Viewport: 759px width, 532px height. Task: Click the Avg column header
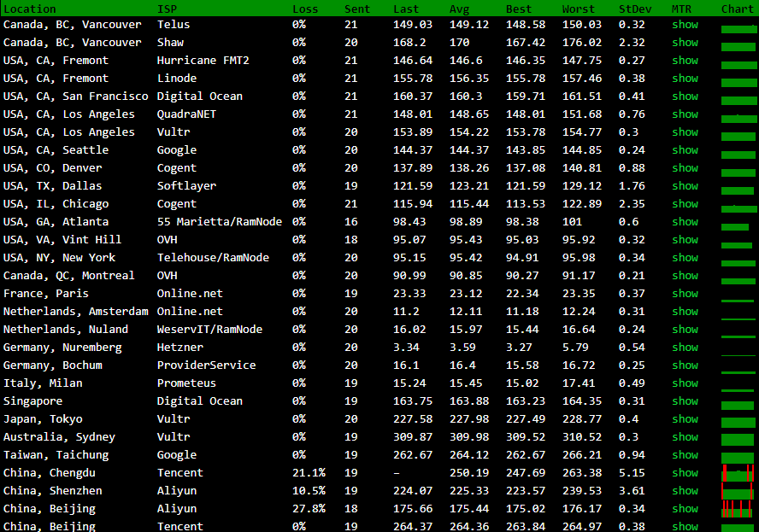click(459, 9)
